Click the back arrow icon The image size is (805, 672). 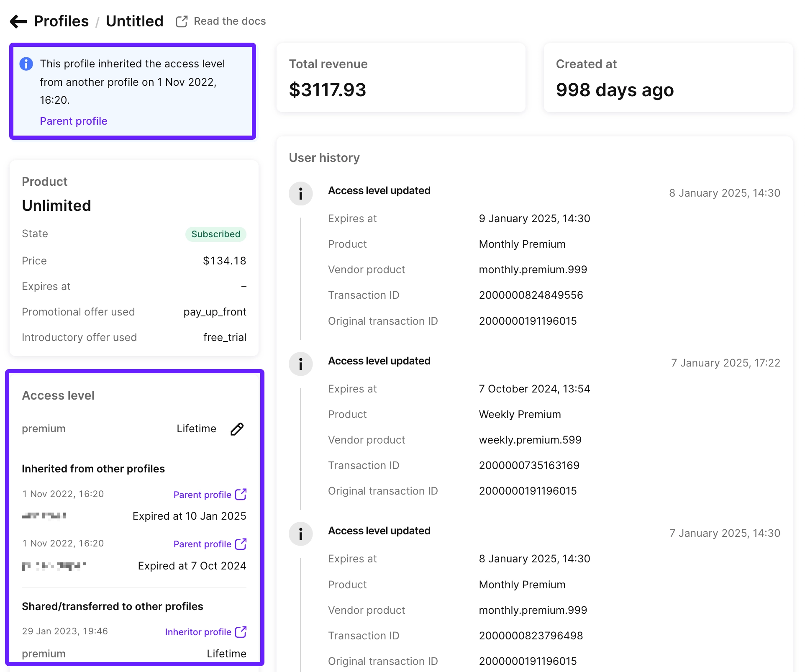[x=18, y=21]
